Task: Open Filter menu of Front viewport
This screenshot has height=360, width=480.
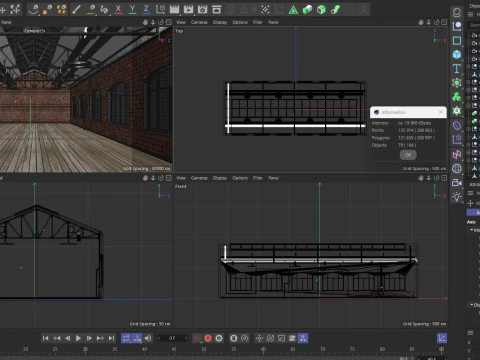Action: pos(258,178)
